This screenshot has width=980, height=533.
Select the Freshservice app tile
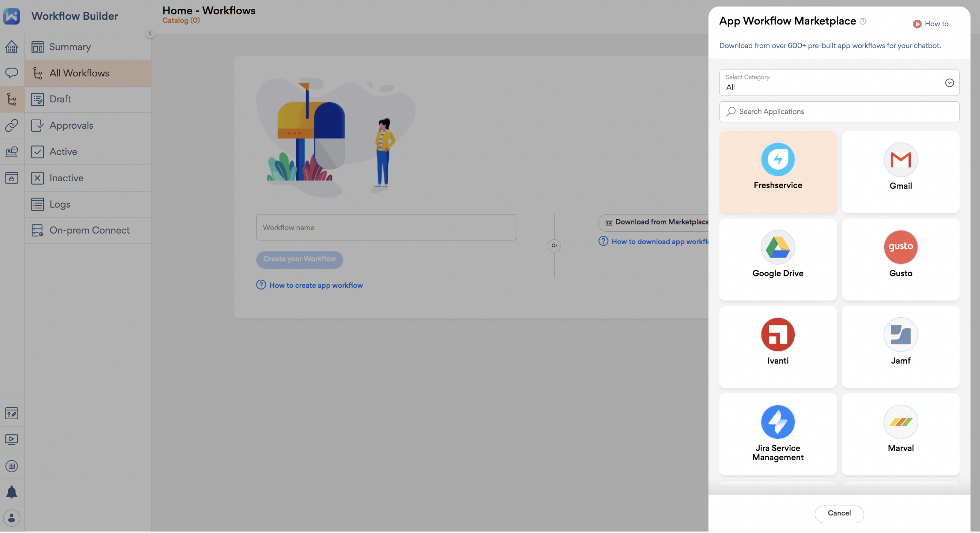pyautogui.click(x=778, y=172)
